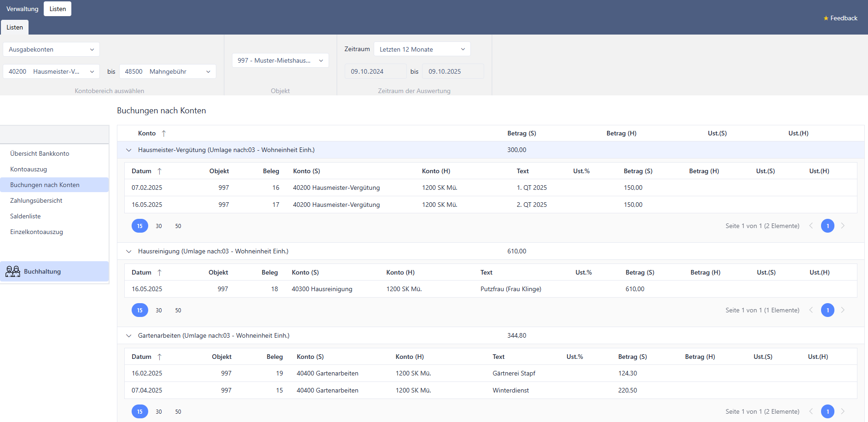
Task: Click Datum sort arrow in Hausmeister table
Action: click(159, 171)
